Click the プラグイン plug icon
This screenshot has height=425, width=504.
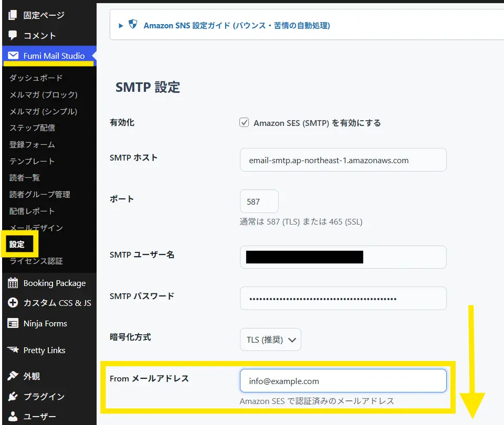pyautogui.click(x=13, y=396)
